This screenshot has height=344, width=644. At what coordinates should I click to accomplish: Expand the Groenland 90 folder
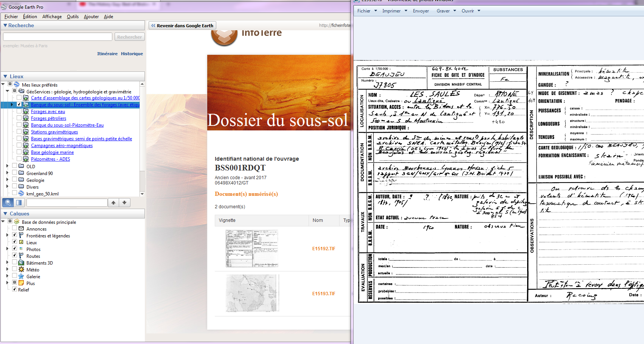(x=7, y=173)
